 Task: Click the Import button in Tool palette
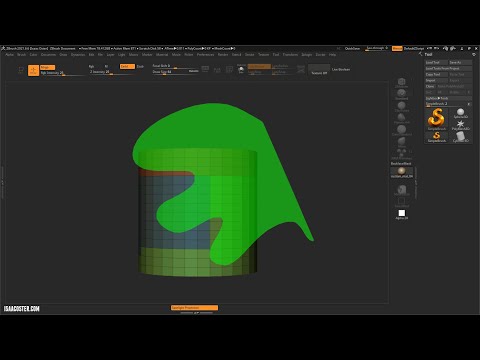(x=436, y=80)
